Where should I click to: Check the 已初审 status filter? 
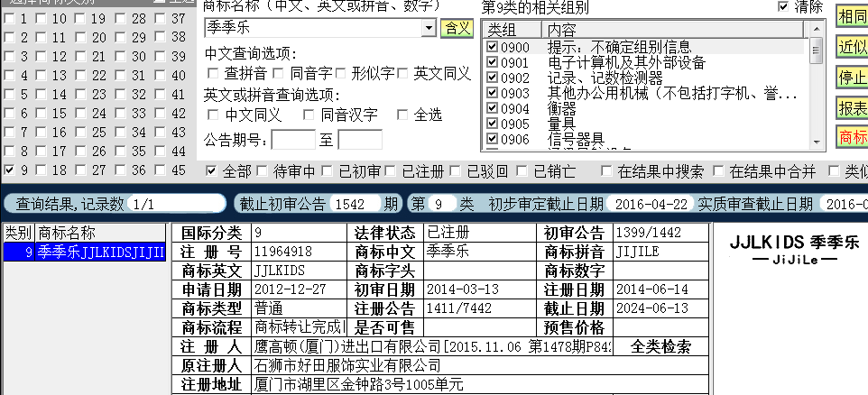point(327,171)
